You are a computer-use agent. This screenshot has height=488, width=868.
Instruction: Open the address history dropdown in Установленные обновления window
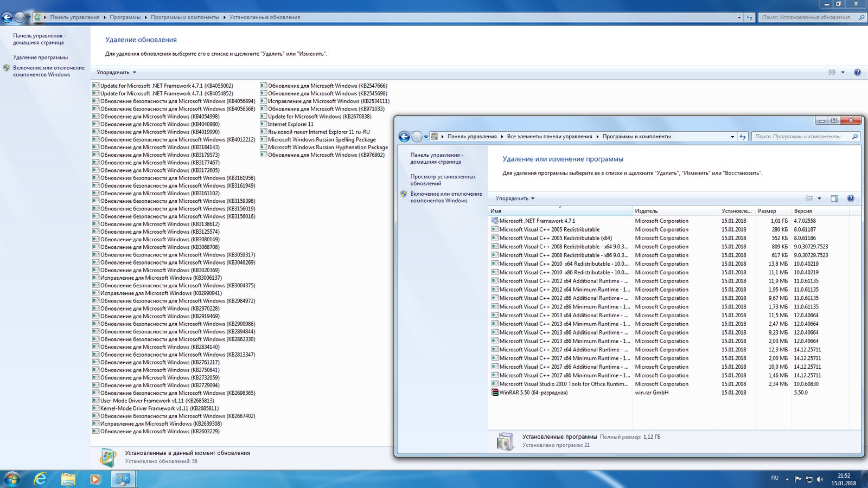(x=739, y=17)
